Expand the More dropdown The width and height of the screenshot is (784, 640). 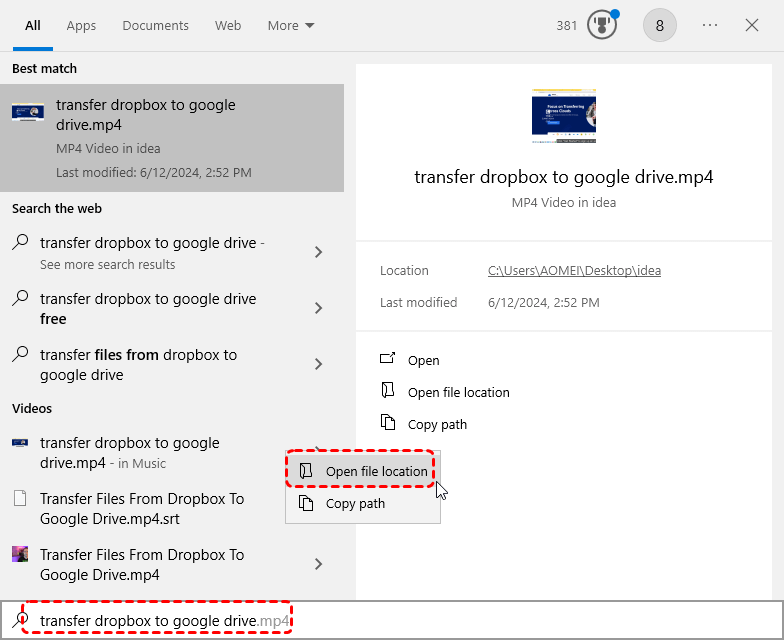pyautogui.click(x=290, y=26)
